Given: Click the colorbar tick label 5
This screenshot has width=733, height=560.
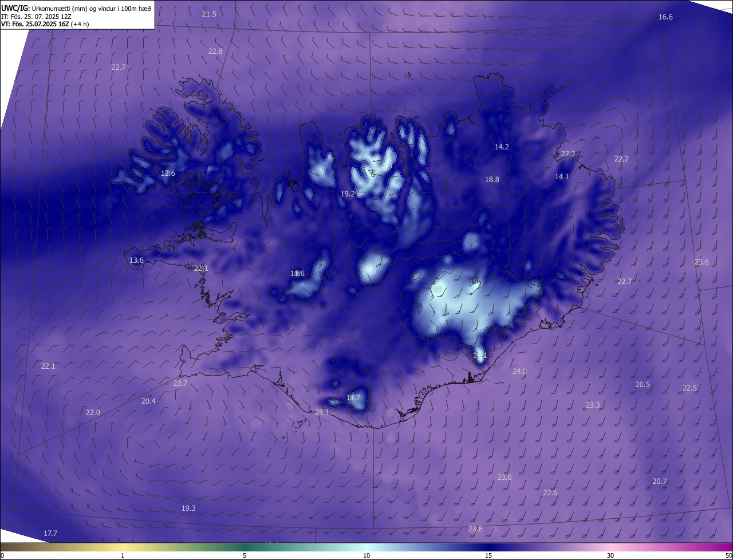Looking at the screenshot, I should tap(245, 556).
